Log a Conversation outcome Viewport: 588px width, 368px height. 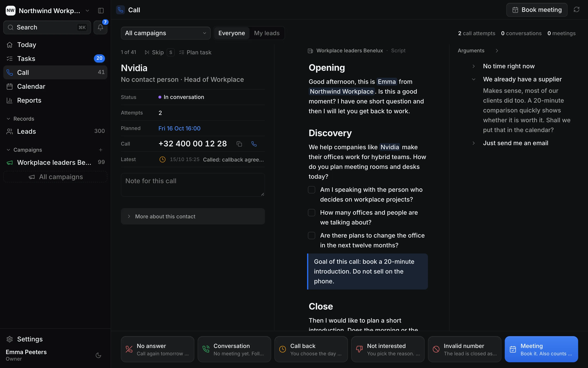pyautogui.click(x=234, y=349)
